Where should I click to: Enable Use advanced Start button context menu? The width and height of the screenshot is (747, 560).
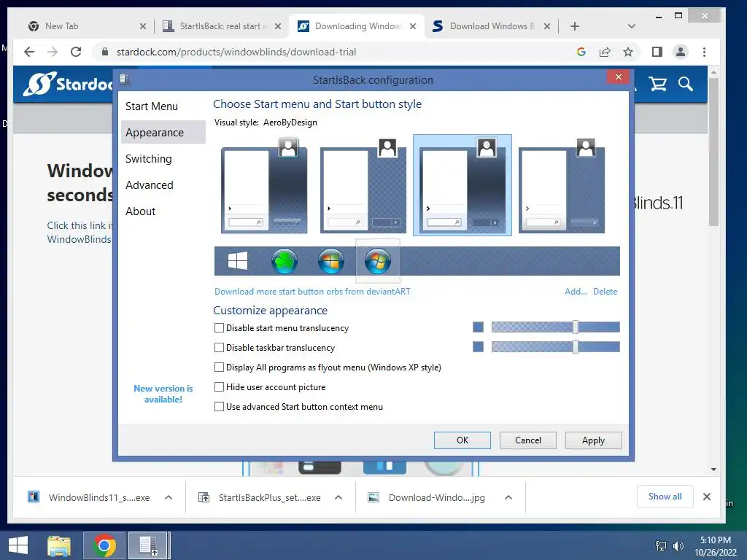(219, 407)
